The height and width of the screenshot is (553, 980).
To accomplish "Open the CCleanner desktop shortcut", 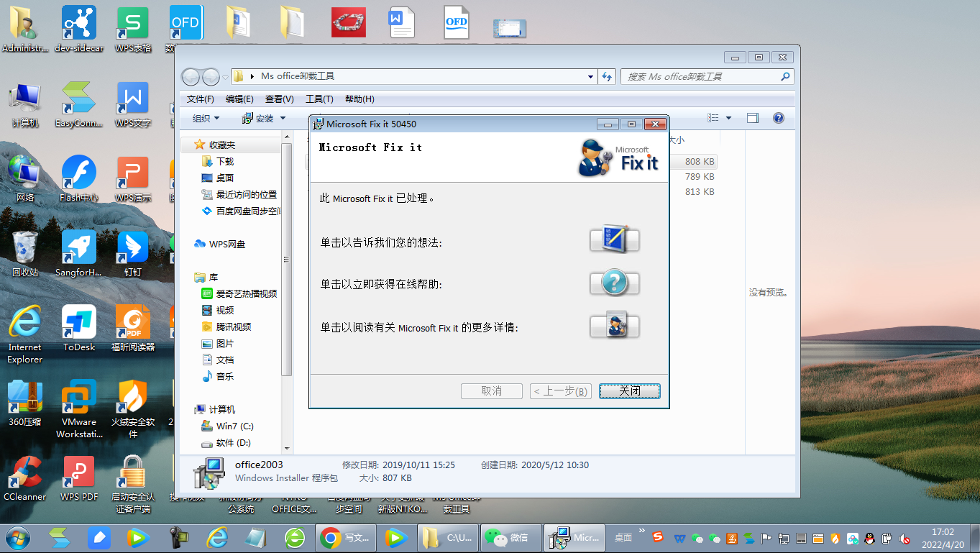I will (x=25, y=479).
